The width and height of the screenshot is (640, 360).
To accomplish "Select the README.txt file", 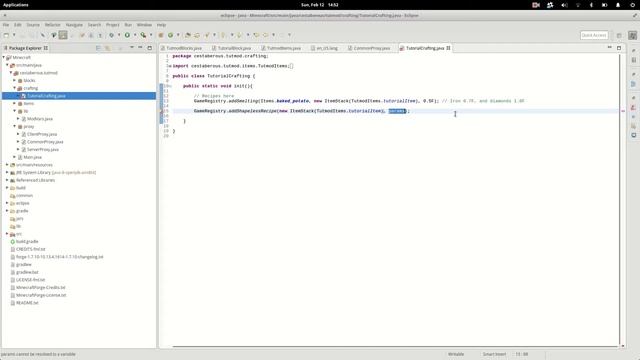I will point(27,303).
